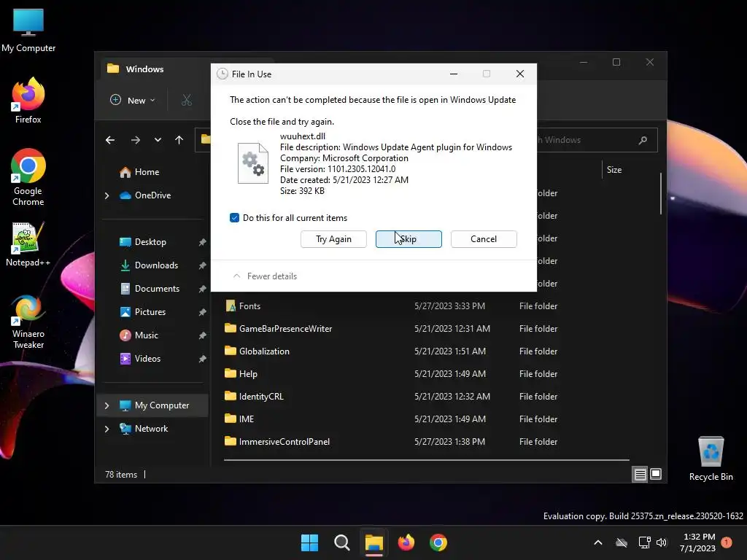Switch to large thumbnails view icon
This screenshot has width=747, height=560.
pos(656,474)
